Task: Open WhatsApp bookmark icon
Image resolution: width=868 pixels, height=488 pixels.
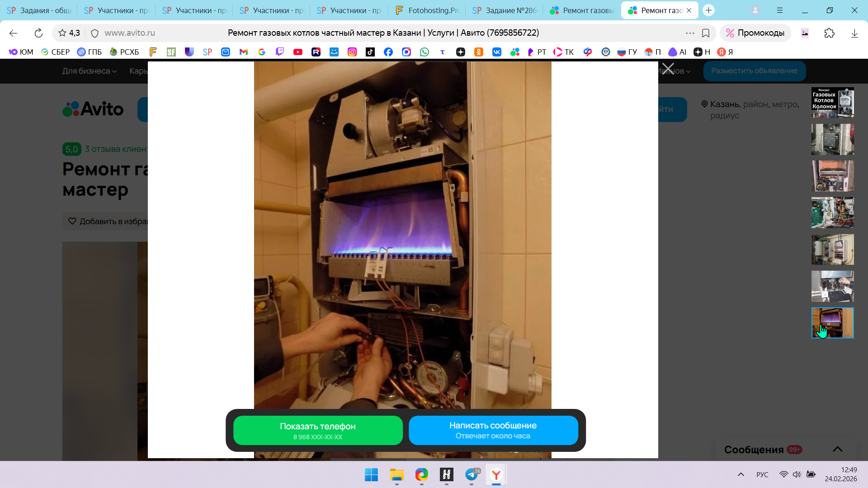Action: pyautogui.click(x=424, y=52)
